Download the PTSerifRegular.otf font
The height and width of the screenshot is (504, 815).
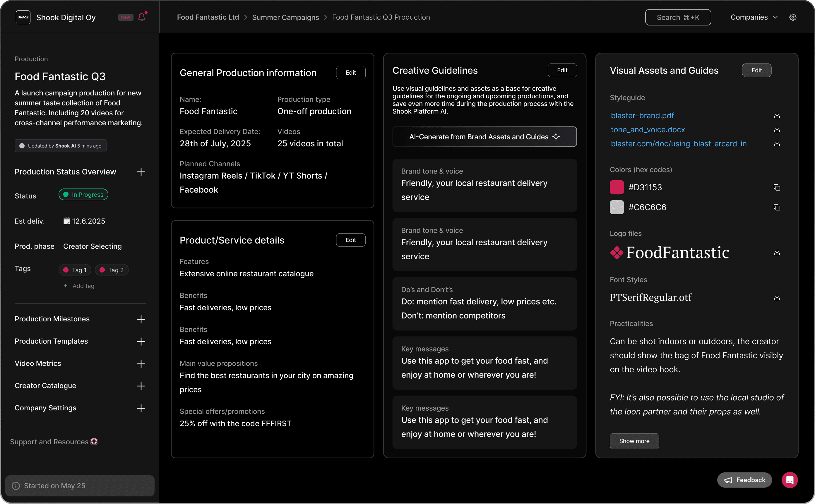click(x=777, y=297)
